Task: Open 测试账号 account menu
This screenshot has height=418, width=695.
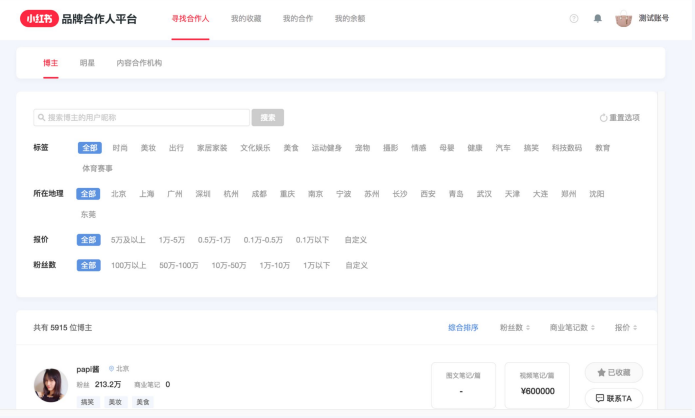Action: click(653, 18)
